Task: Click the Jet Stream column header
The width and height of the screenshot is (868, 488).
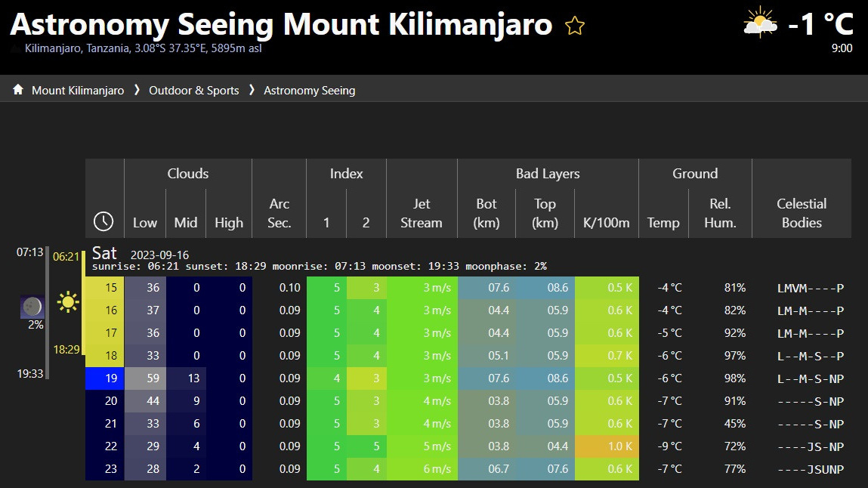Action: (422, 213)
